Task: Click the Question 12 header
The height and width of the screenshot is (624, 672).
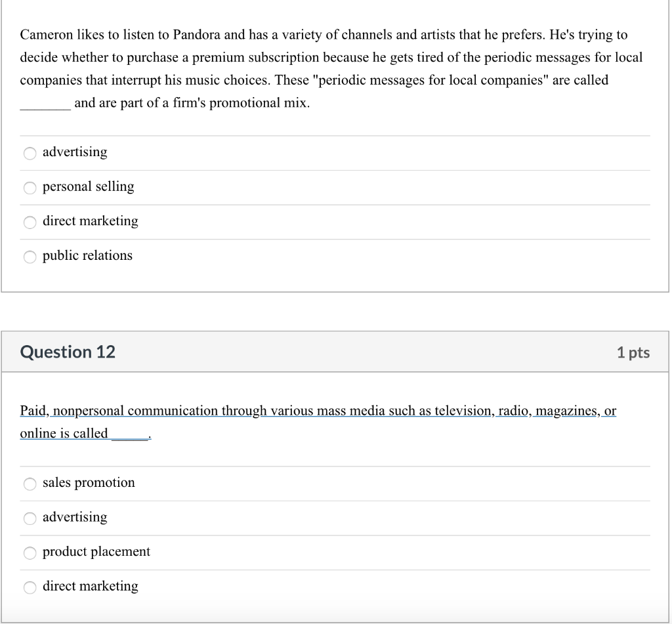Action: (x=67, y=352)
